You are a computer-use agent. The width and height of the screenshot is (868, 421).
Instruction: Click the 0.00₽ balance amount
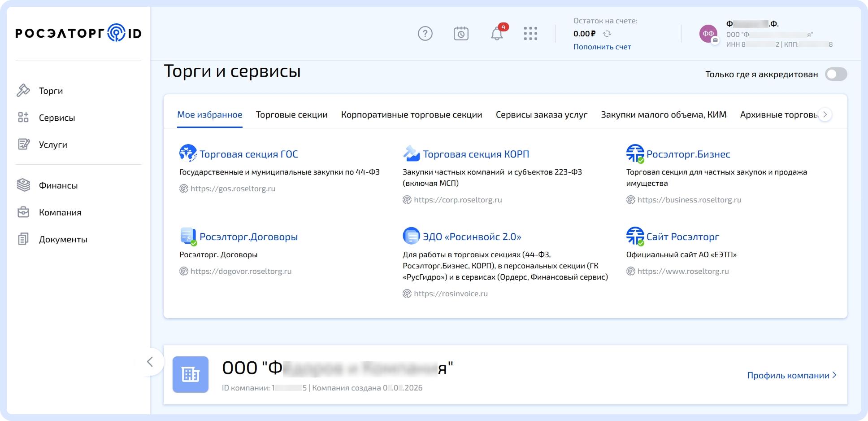point(585,34)
